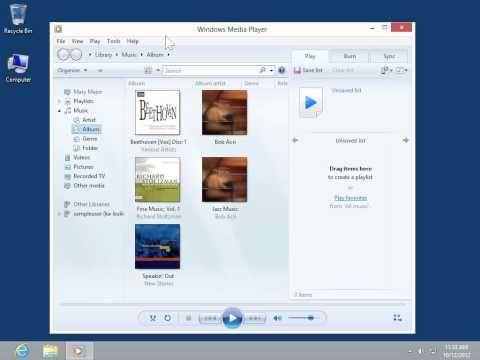This screenshot has height=360, width=480.
Task: Select Music in the navigation tree
Action: coord(81,110)
